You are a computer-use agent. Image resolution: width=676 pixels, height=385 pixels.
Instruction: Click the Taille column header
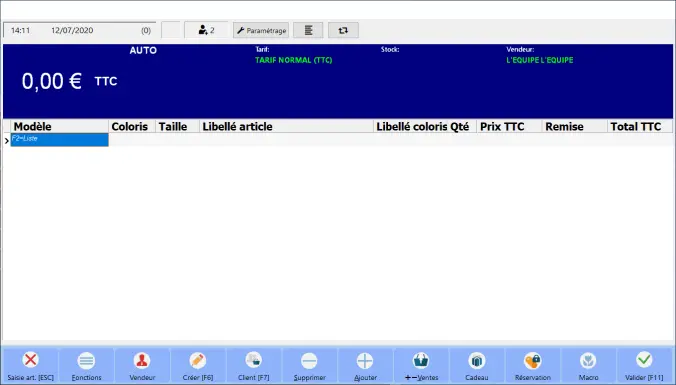click(178, 126)
